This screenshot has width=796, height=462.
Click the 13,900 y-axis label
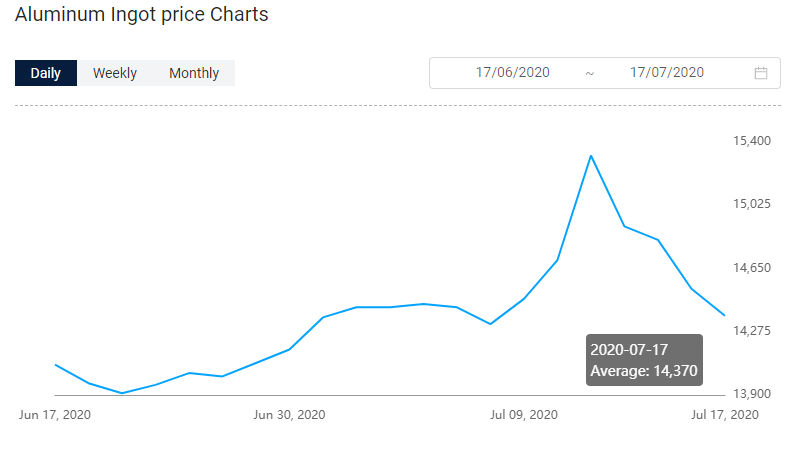(752, 393)
